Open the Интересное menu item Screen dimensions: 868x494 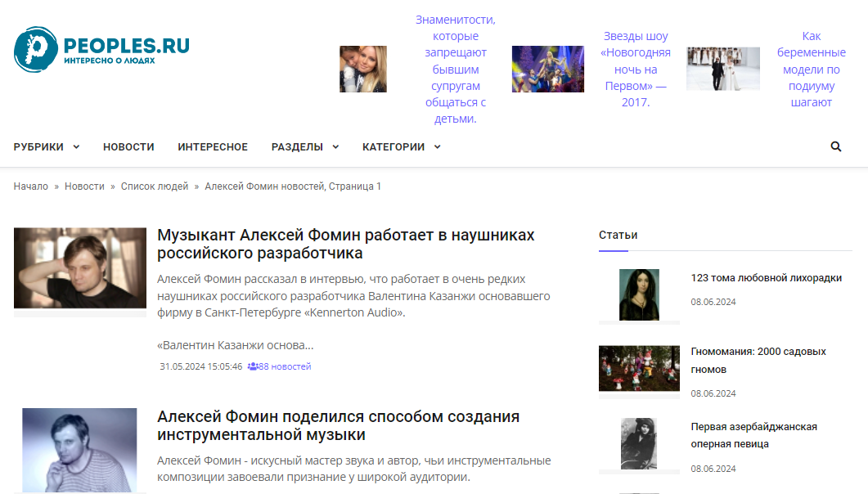(213, 147)
